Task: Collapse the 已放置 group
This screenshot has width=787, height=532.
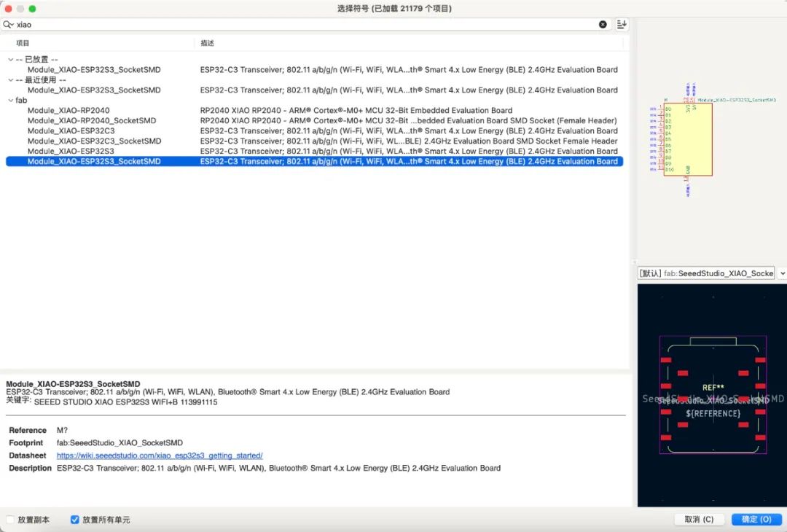Action: tap(10, 59)
